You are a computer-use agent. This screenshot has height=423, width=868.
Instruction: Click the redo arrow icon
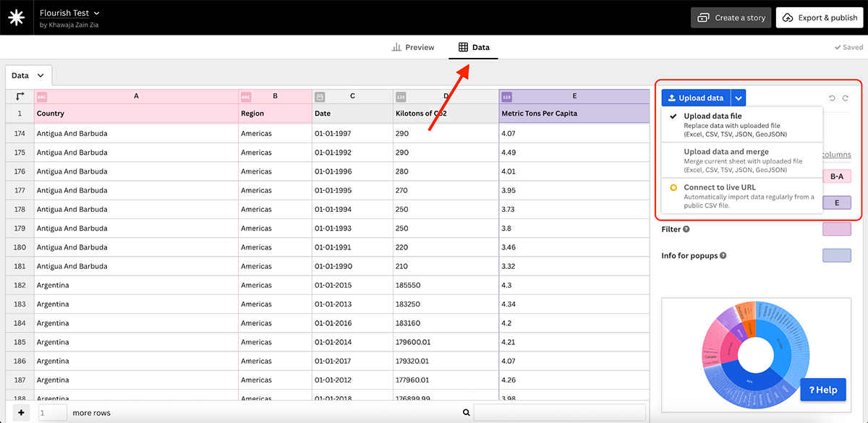pos(845,98)
